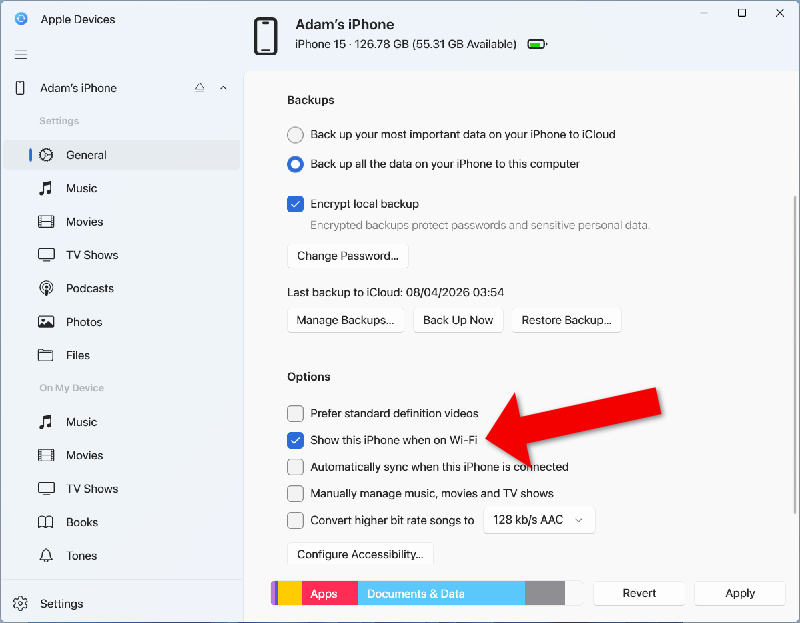The image size is (800, 623).
Task: Open Change Password dialog
Action: point(347,255)
